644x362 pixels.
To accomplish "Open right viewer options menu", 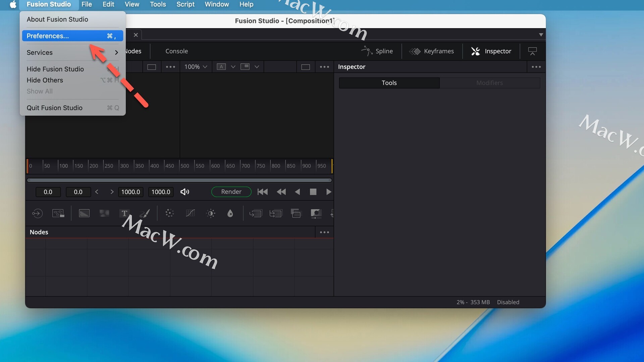I will point(324,67).
